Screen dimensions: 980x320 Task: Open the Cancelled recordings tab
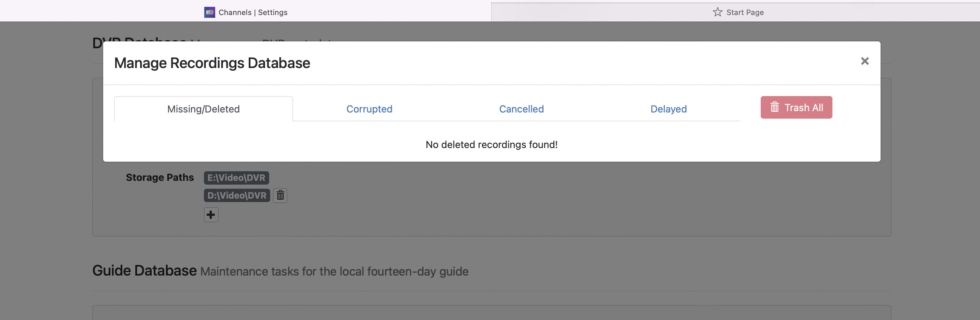click(521, 109)
